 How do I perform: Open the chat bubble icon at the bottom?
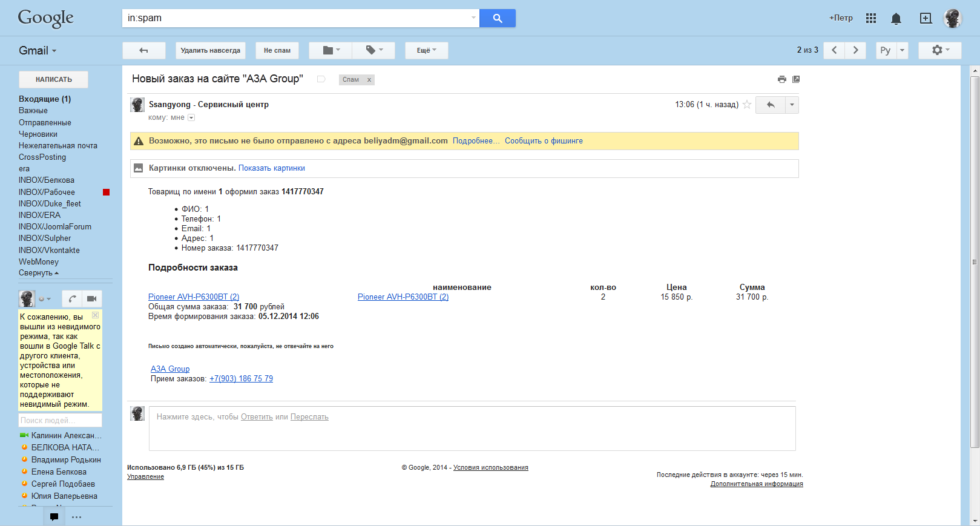coord(54,517)
